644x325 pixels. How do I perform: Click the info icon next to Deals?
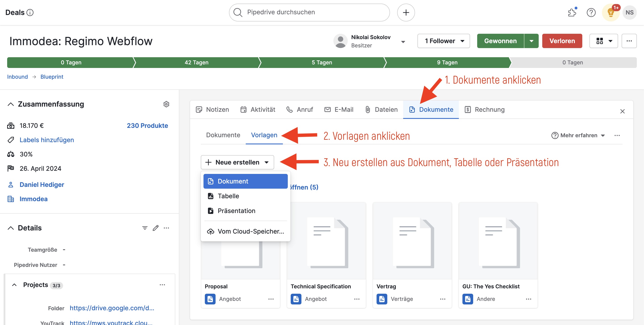[30, 12]
